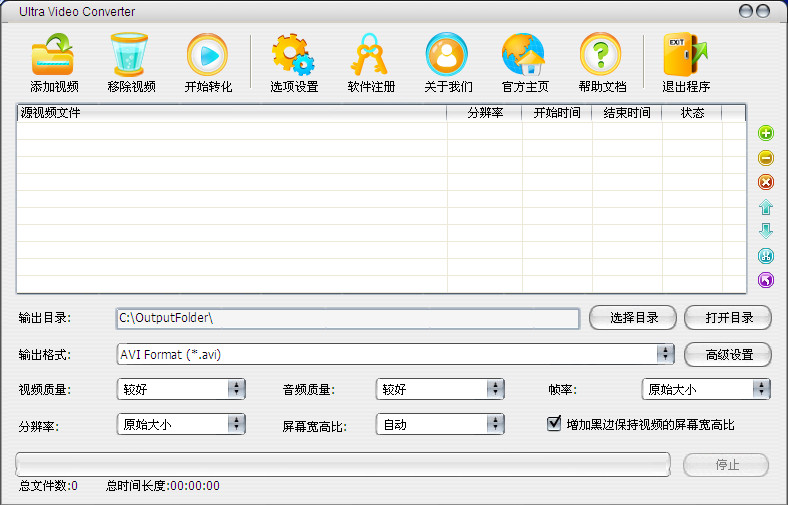Viewport: 788px width, 505px height.
Task: Click the 添加视频 (add video) icon
Action: pos(53,54)
